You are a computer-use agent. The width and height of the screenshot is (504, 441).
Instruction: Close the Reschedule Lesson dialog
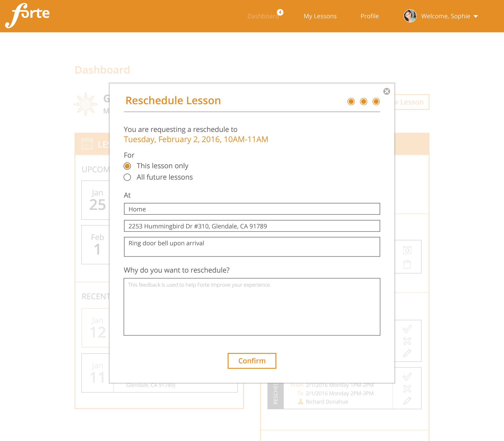point(387,91)
